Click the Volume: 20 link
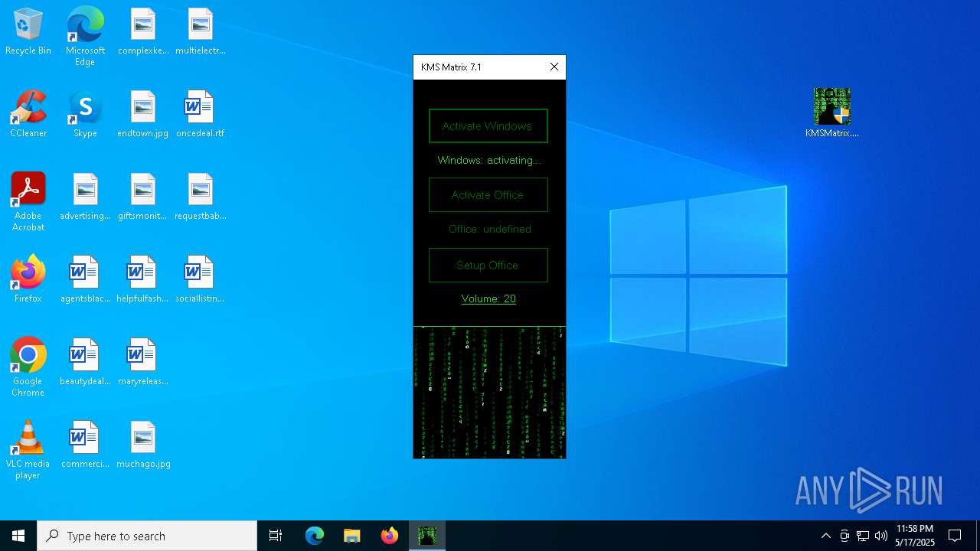Image resolution: width=980 pixels, height=551 pixels. (488, 299)
